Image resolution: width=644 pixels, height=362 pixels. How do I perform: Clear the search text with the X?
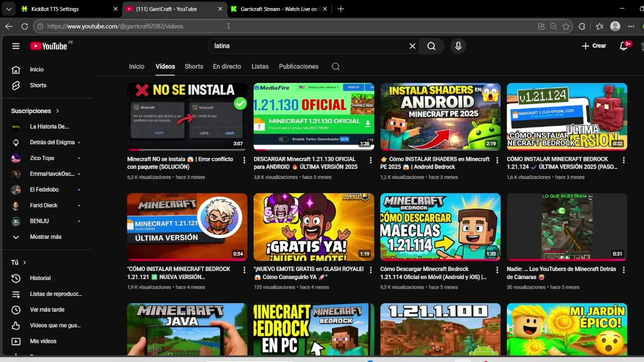click(x=413, y=46)
